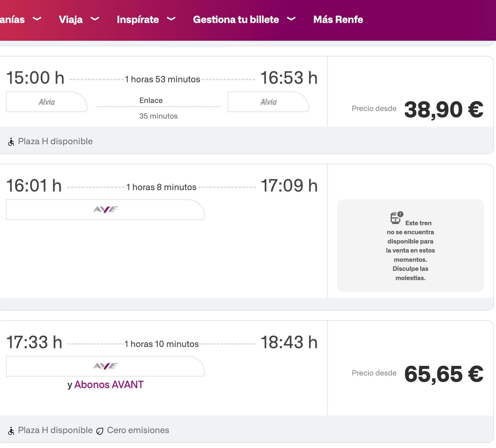
Task: Click 'Precio desde' label of 17:33 train
Action: point(374,373)
